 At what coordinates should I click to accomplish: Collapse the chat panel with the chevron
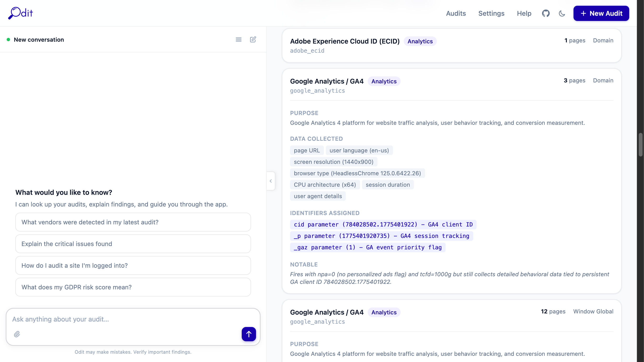pos(271,181)
